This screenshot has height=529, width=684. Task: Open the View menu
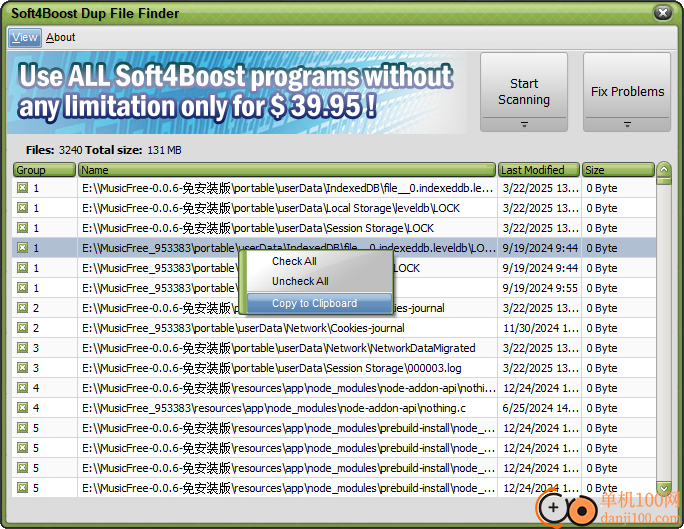(x=25, y=38)
